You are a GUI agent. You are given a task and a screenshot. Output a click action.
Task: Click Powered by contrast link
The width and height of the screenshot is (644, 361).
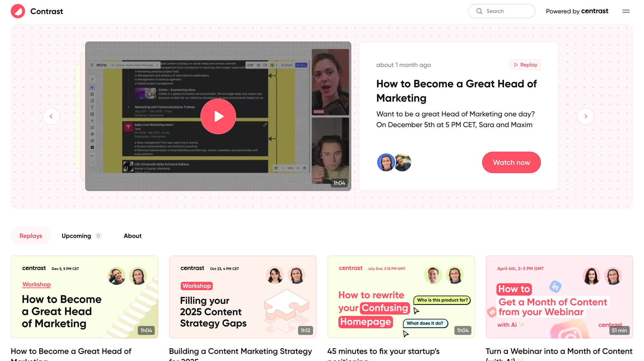pos(577,11)
